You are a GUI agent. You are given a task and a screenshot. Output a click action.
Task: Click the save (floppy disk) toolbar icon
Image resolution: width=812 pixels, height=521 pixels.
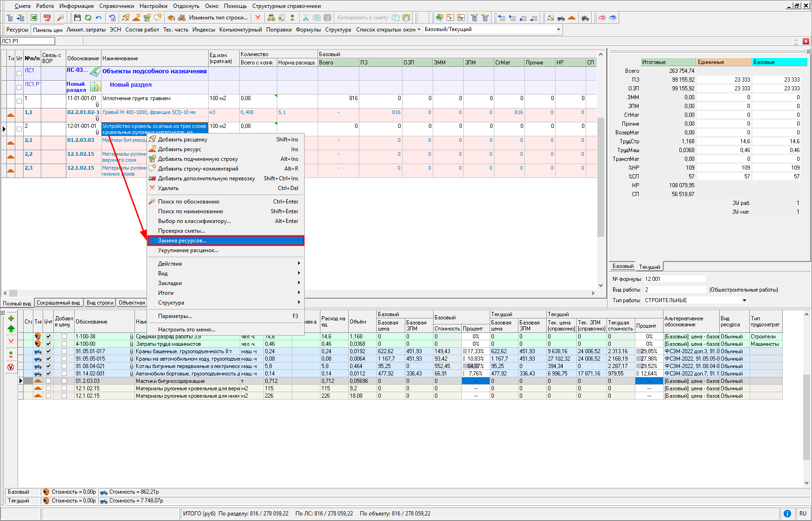pyautogui.click(x=77, y=18)
